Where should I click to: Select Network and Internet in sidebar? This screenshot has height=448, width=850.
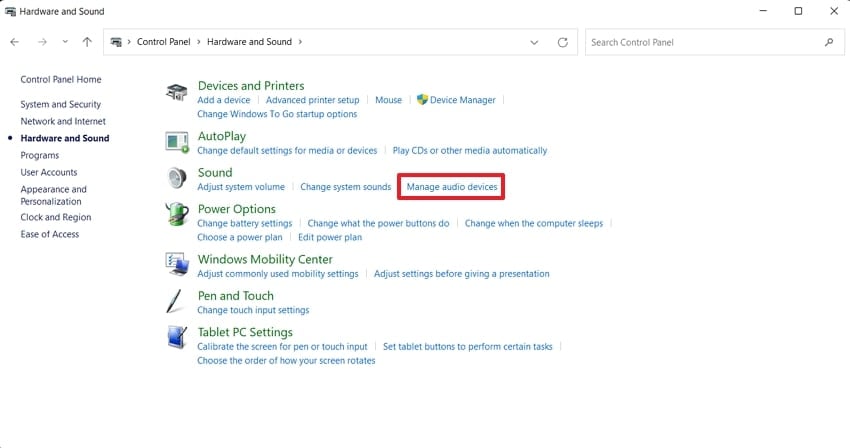click(x=61, y=121)
